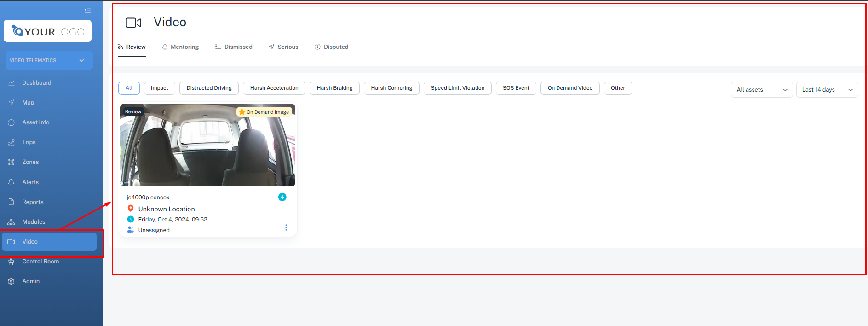
Task: Open the Last 14 days dropdown
Action: tap(827, 90)
